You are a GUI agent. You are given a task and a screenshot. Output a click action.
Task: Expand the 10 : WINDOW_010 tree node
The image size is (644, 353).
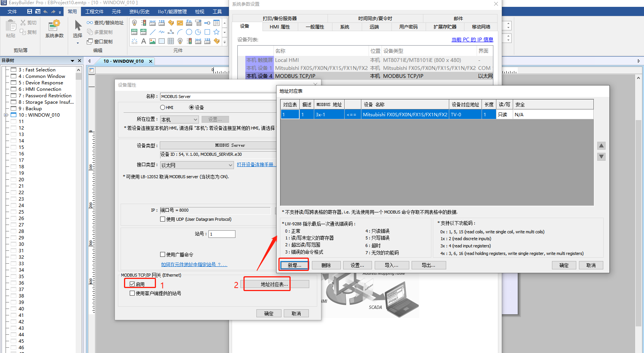pyautogui.click(x=6, y=115)
